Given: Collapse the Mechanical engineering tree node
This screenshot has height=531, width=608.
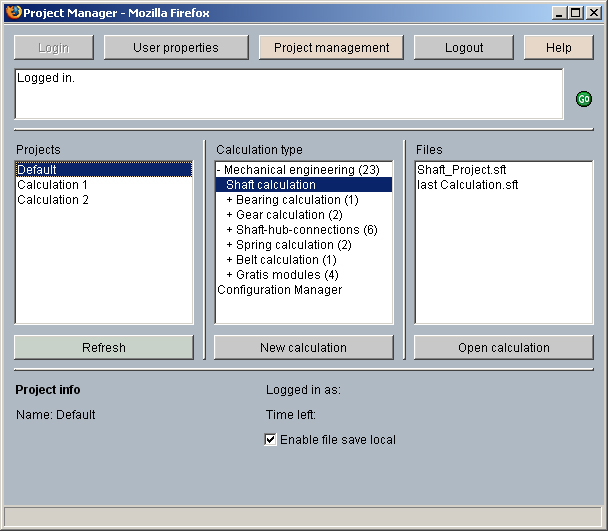Looking at the screenshot, I should click(219, 170).
